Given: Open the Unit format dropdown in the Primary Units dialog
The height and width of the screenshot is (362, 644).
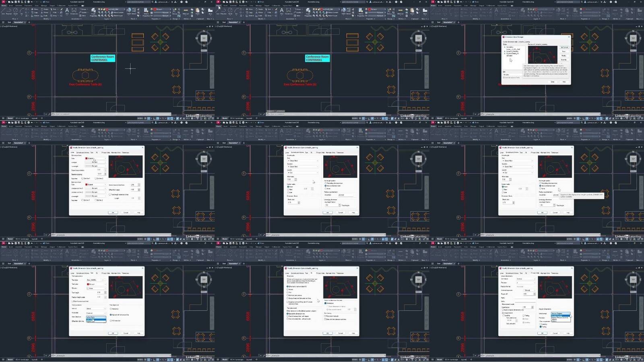Looking at the screenshot, I should 526,279.
